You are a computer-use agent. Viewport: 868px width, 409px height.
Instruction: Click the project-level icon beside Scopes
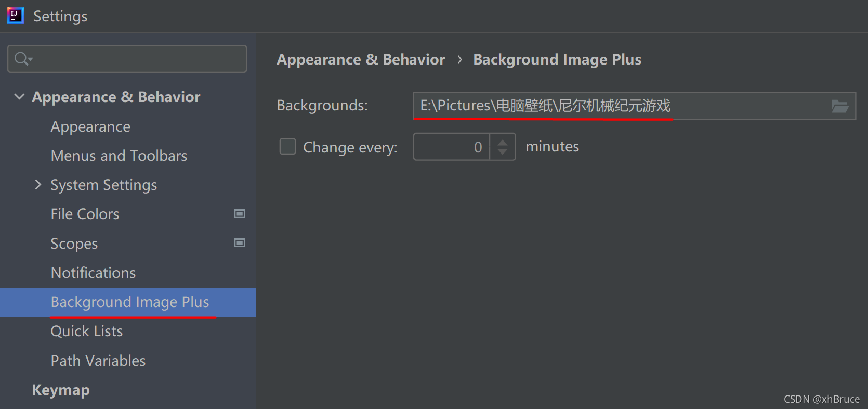pos(240,242)
